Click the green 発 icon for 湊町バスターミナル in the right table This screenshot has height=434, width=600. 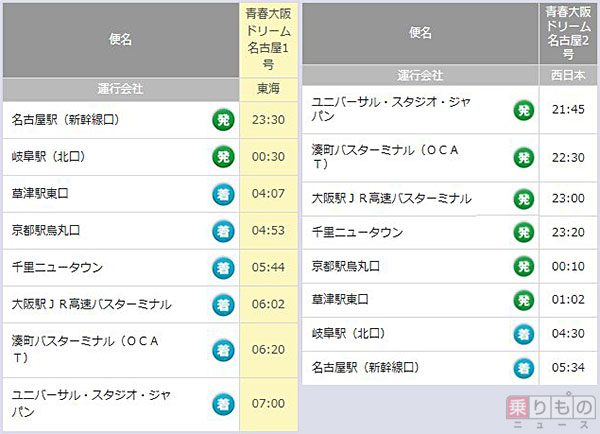tap(523, 158)
